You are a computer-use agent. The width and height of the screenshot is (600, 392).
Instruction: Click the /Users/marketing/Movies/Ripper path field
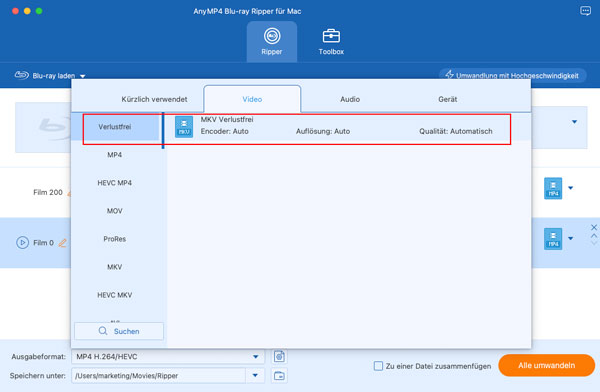point(158,376)
